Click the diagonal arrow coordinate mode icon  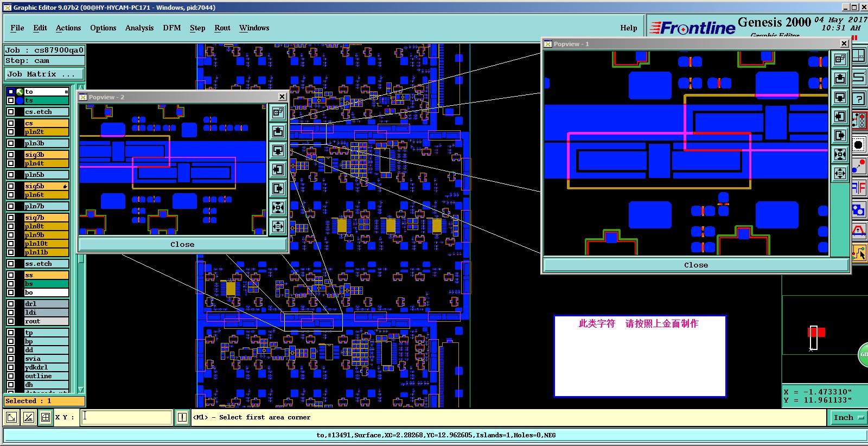(x=11, y=417)
